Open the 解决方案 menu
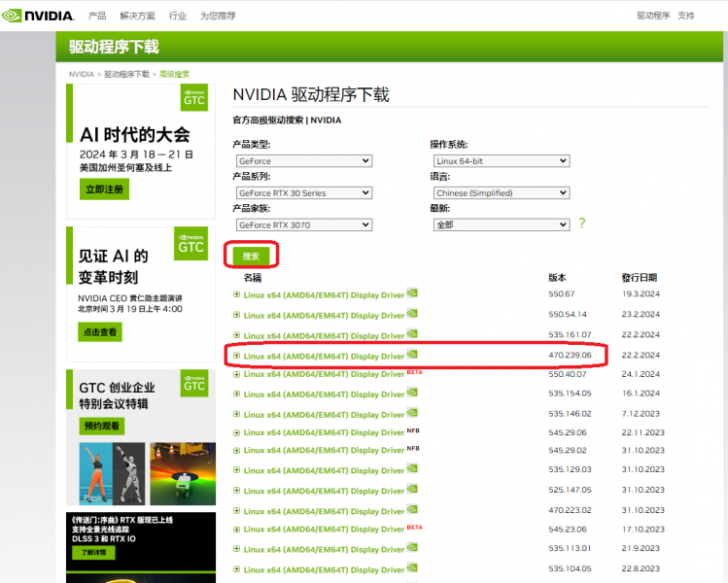Image resolution: width=728 pixels, height=583 pixels. tap(137, 16)
